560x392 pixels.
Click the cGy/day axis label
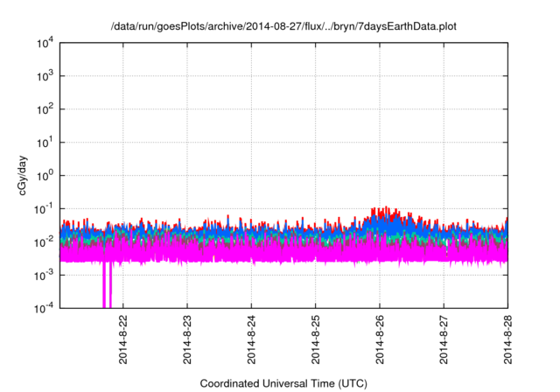click(x=22, y=175)
